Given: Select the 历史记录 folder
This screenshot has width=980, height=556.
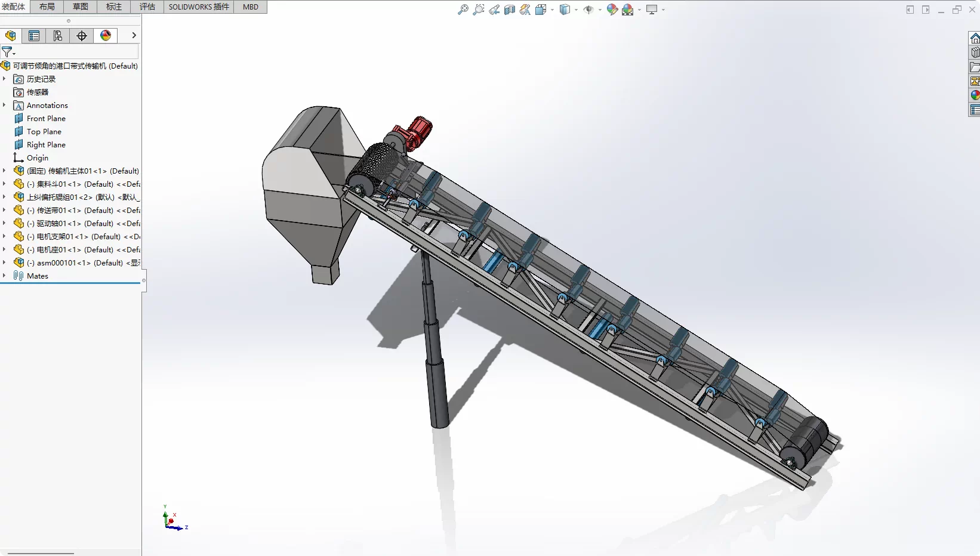Looking at the screenshot, I should click(41, 79).
